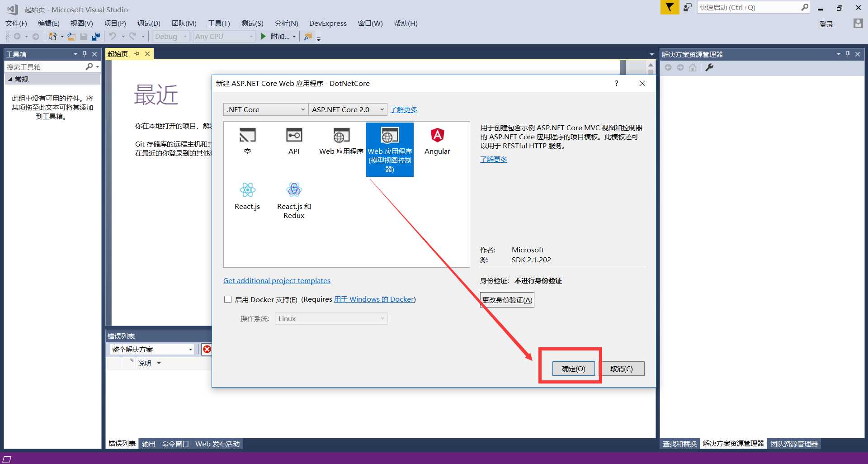Select Web 应用程序(模型视图控制器) MVC template
Image resolution: width=868 pixels, height=464 pixels.
pyautogui.click(x=390, y=149)
